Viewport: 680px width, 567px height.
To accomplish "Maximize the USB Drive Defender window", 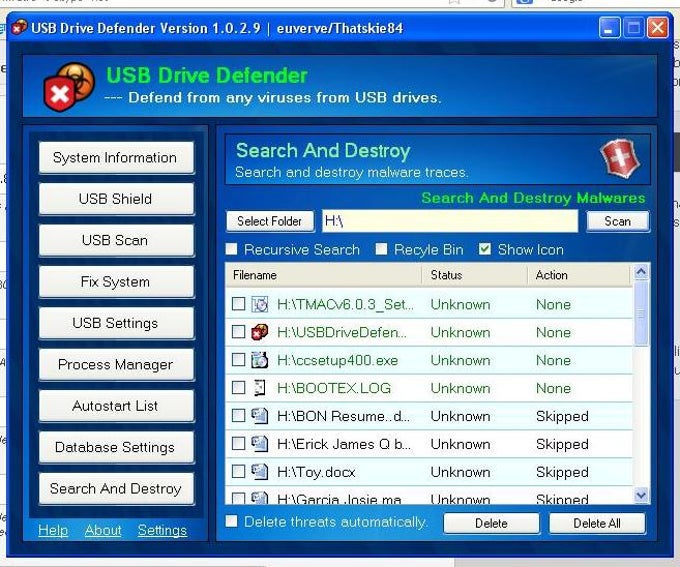I will coord(634,28).
